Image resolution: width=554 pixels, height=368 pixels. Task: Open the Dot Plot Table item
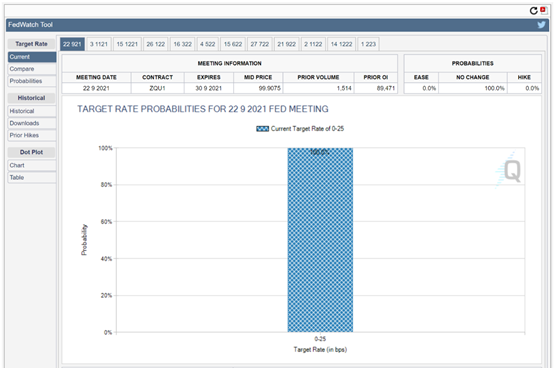(32, 177)
